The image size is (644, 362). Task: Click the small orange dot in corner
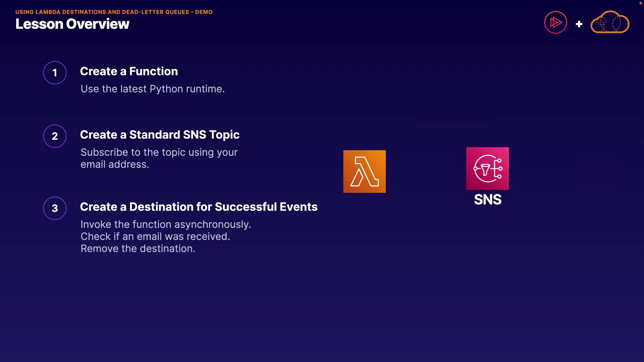tap(640, 3)
